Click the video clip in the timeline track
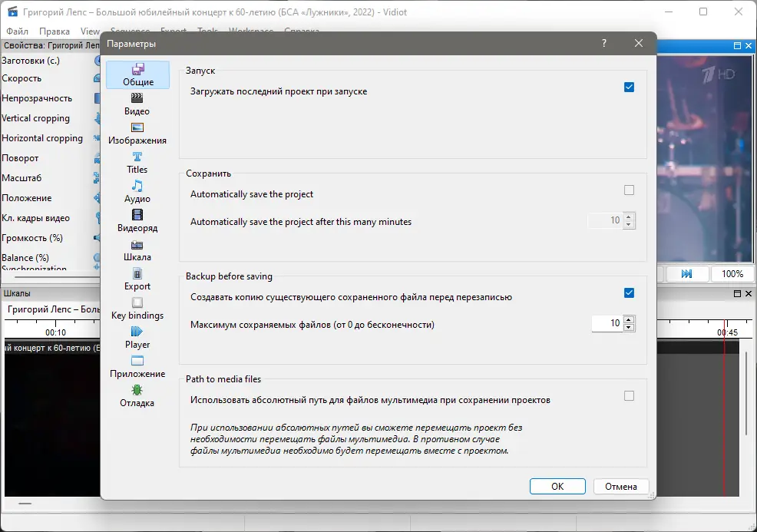The image size is (757, 532). (x=52, y=418)
